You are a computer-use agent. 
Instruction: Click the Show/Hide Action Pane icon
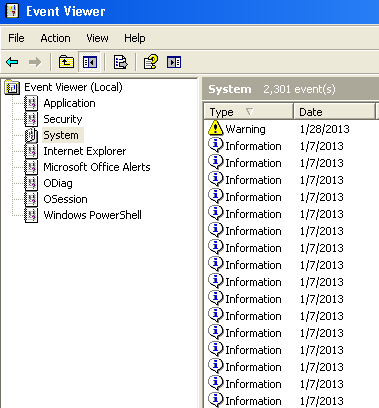pos(174,62)
